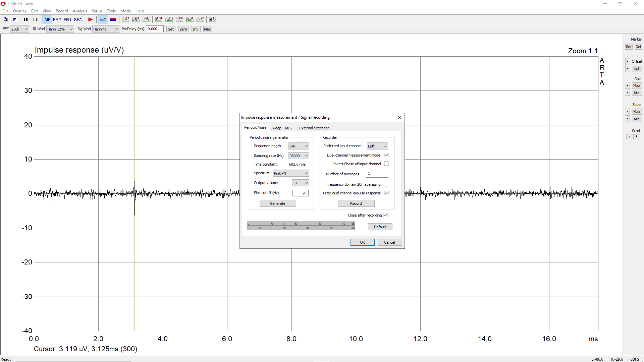Screen dimensions: 644x362
Task: Enable Invert Phase of input channel
Action: (x=386, y=164)
